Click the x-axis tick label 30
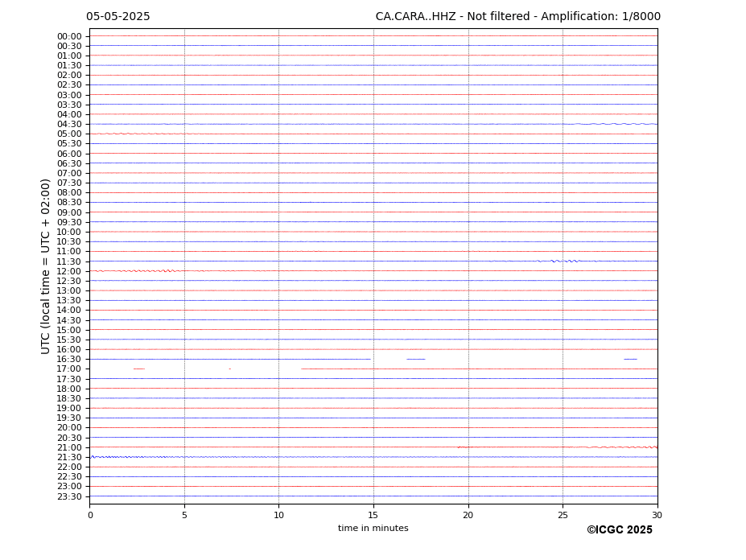Image resolution: width=746 pixels, height=560 pixels. pos(657,515)
